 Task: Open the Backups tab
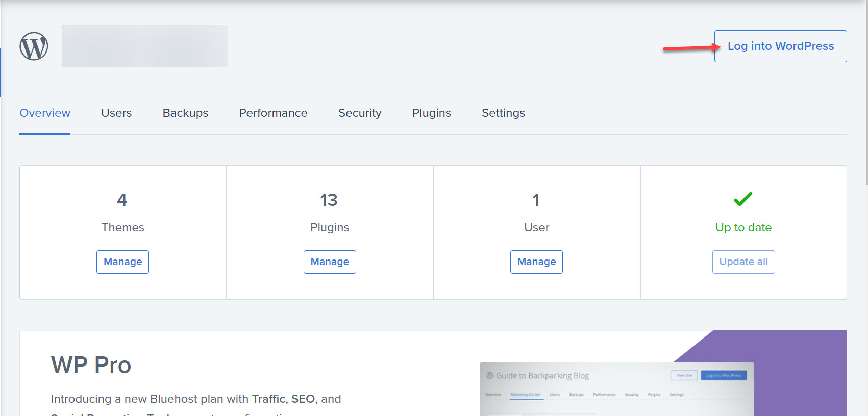coord(185,113)
